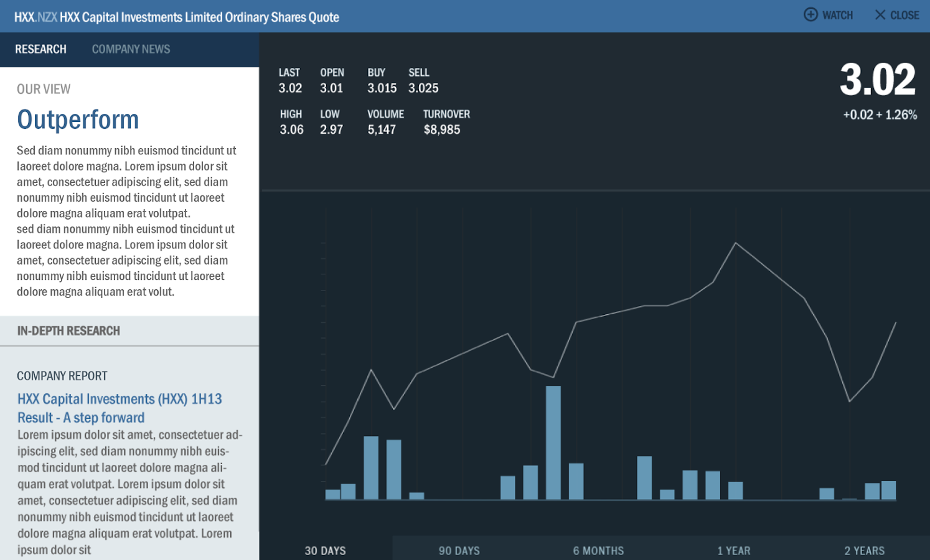Click the Outperform rating heading
The image size is (930, 560).
click(x=78, y=119)
